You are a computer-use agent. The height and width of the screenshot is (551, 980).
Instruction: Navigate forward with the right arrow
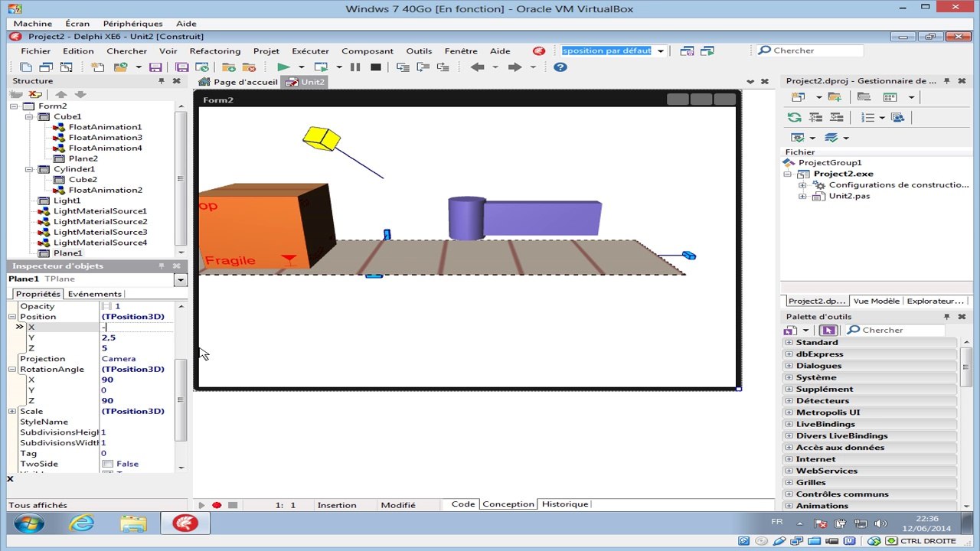pyautogui.click(x=515, y=67)
